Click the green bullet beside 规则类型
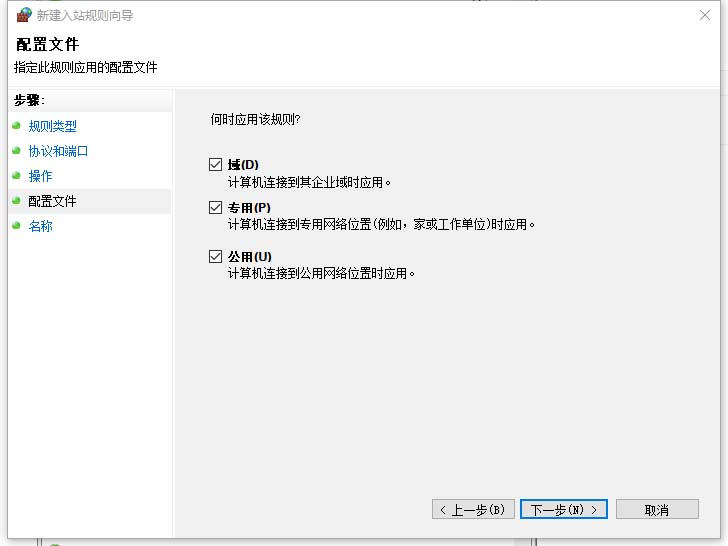 pyautogui.click(x=16, y=126)
